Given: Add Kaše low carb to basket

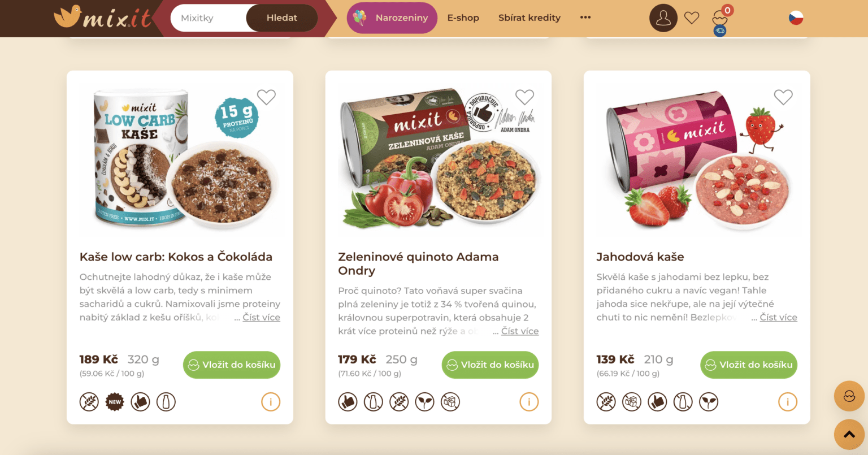Looking at the screenshot, I should 232,365.
